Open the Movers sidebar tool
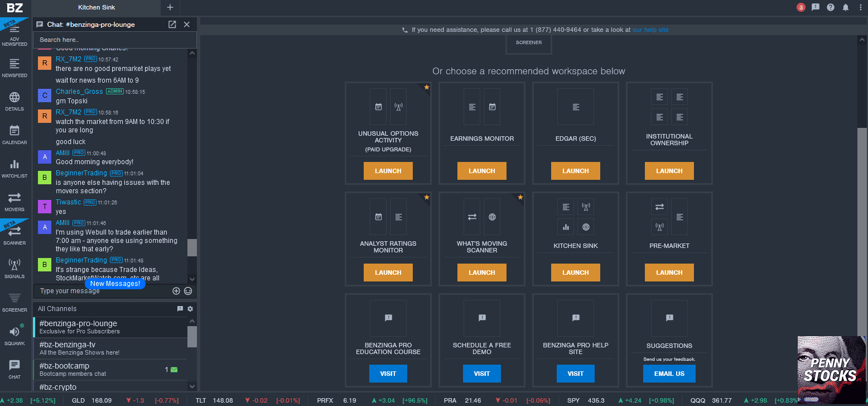Image resolution: width=868 pixels, height=406 pixels. click(15, 202)
